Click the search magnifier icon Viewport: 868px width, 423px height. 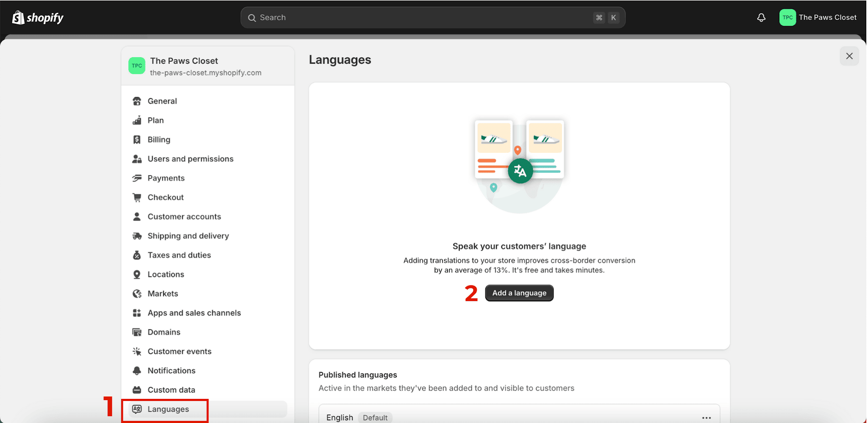tap(252, 18)
